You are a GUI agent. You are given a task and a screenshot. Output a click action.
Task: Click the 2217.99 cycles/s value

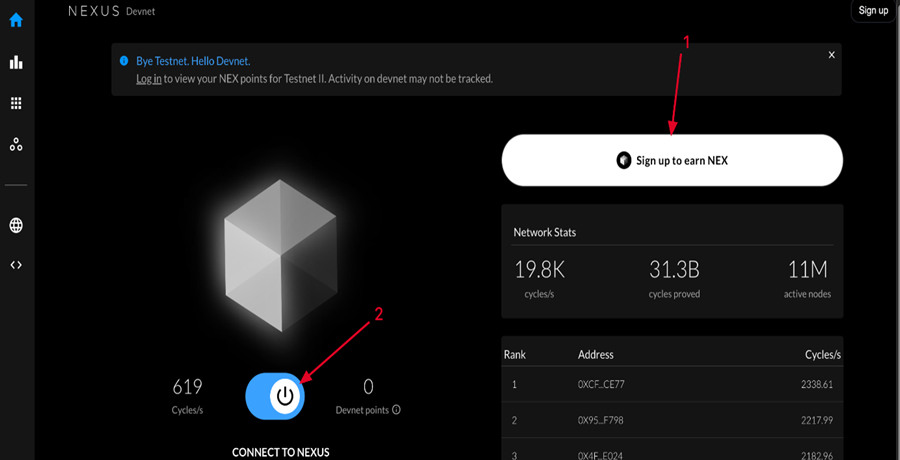[817, 420]
